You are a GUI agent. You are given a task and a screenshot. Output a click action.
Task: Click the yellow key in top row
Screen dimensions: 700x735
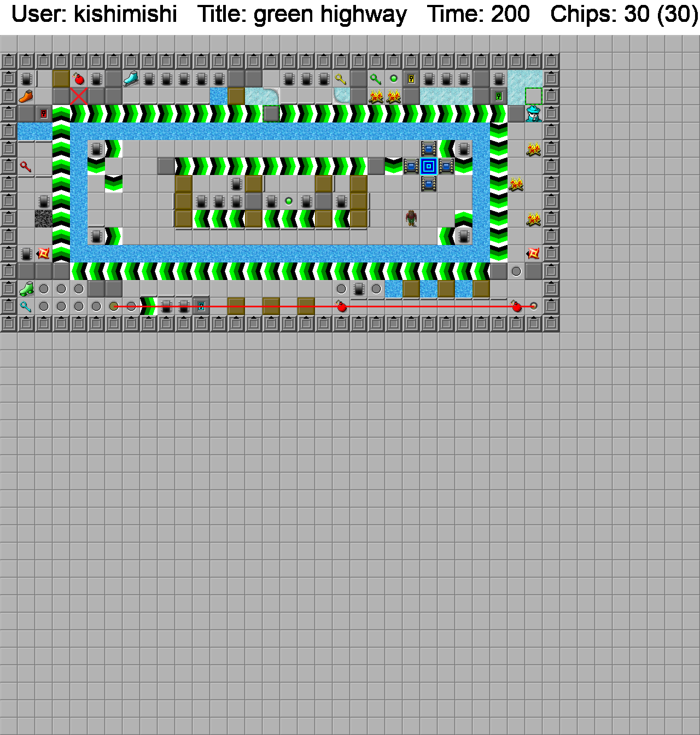(x=341, y=79)
